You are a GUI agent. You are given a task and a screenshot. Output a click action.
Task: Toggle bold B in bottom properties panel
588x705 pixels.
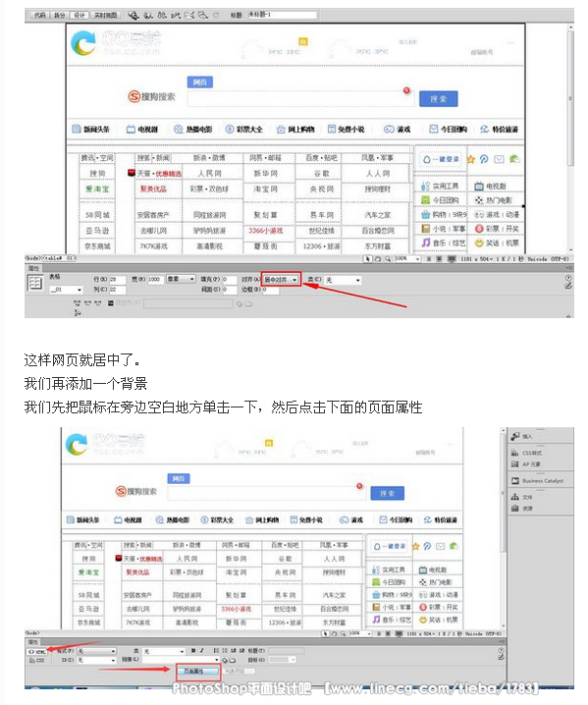(x=193, y=651)
